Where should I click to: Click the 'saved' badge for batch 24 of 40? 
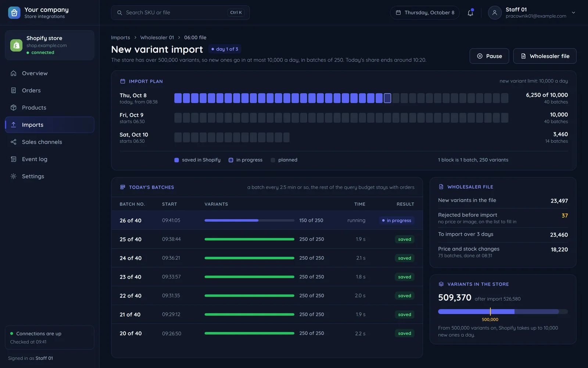[405, 258]
